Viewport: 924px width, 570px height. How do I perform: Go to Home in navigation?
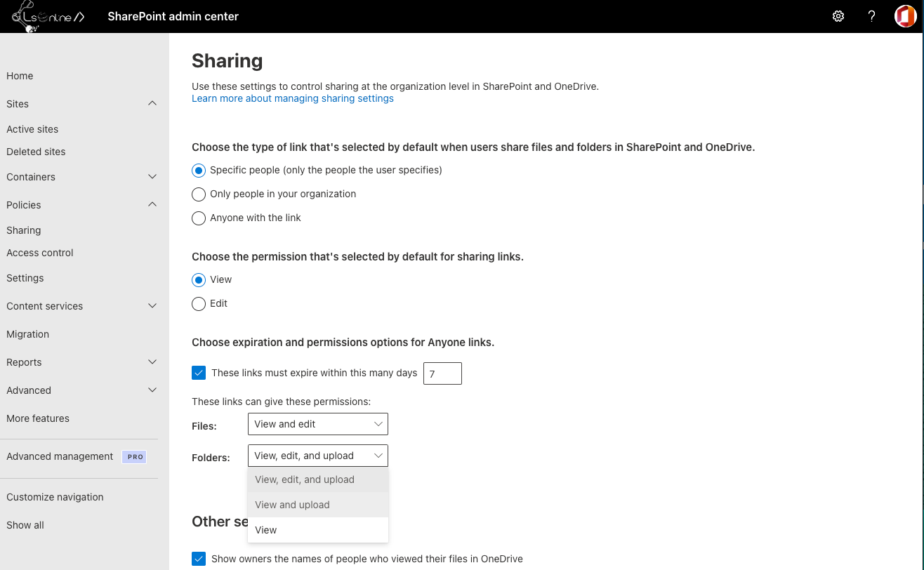point(20,76)
